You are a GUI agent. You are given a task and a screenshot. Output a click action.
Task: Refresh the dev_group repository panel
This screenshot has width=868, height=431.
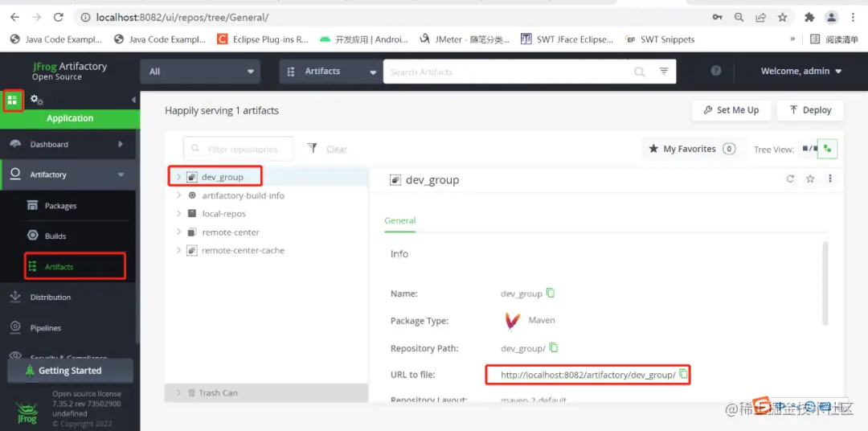[x=791, y=179]
